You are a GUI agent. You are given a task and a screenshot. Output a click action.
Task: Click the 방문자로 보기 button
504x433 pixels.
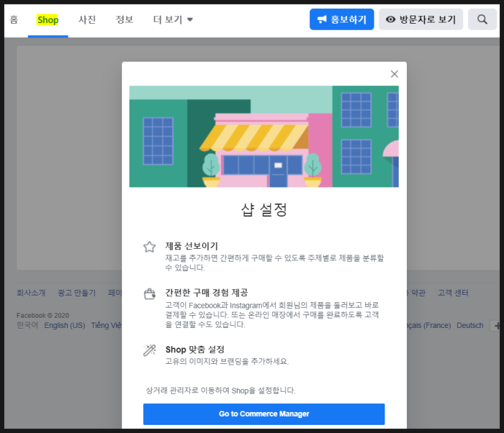pyautogui.click(x=421, y=19)
